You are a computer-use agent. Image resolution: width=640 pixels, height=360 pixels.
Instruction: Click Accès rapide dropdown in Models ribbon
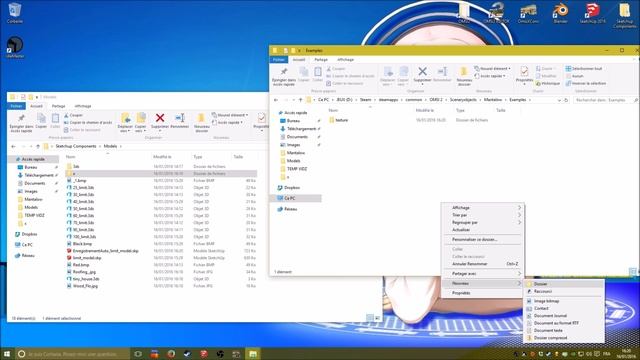(228, 122)
